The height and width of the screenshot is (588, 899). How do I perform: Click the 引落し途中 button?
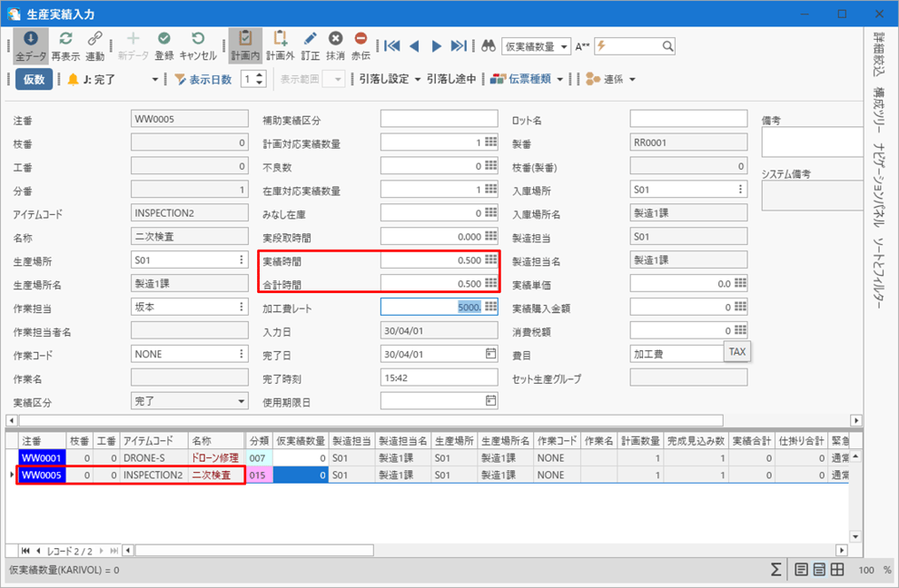coord(451,79)
